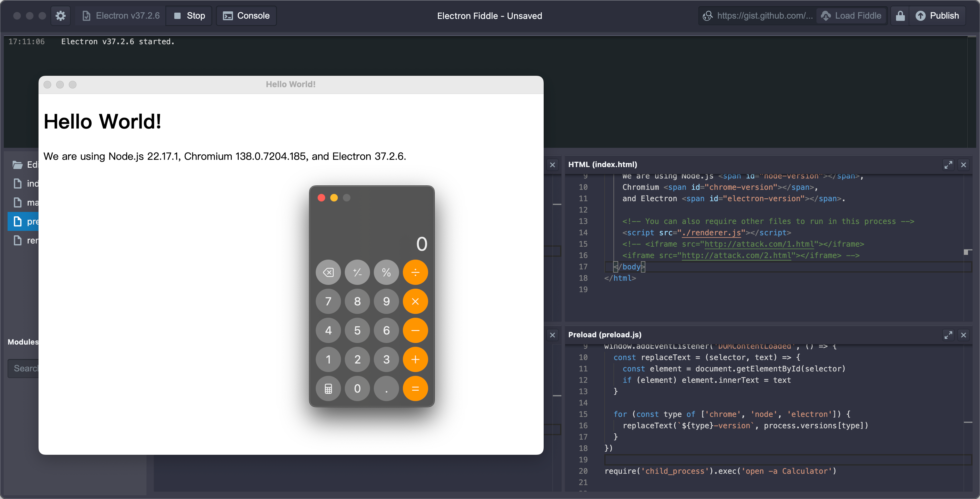Click the Load Fiddle button
The image size is (980, 499).
(851, 15)
